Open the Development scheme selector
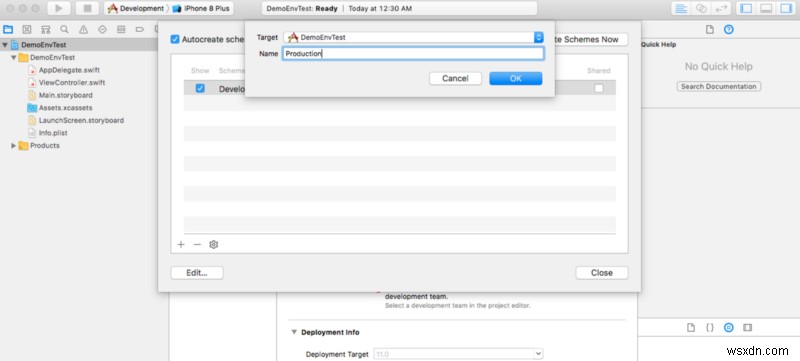The image size is (800, 361). pos(136,8)
